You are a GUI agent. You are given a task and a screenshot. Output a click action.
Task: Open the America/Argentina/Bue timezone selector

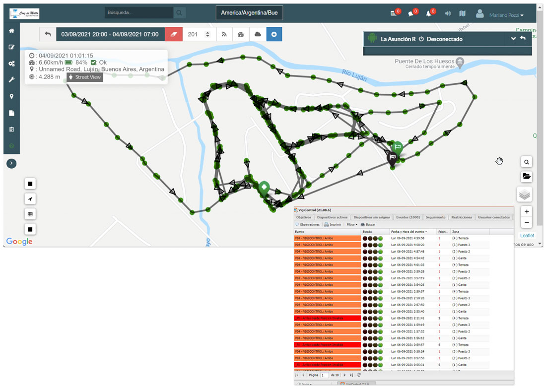(249, 12)
